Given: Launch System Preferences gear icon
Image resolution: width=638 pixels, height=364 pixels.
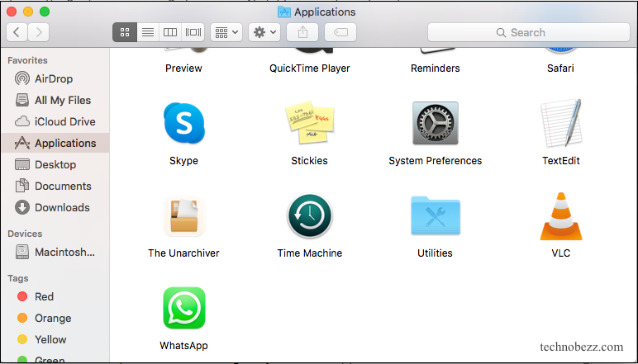Looking at the screenshot, I should [435, 123].
